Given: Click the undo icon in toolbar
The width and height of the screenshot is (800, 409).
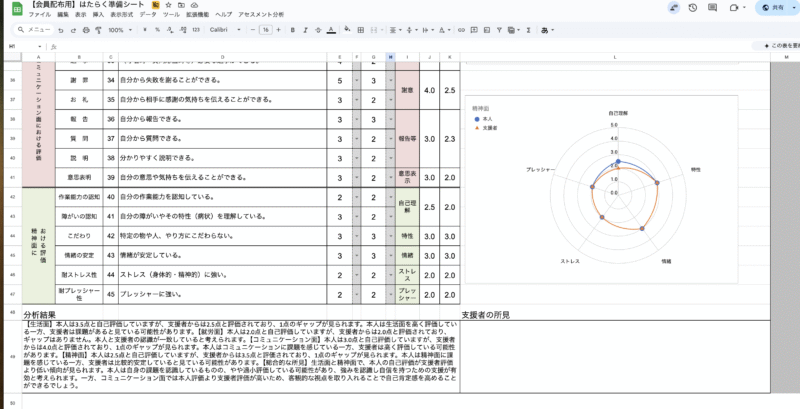Looking at the screenshot, I should (x=61, y=30).
